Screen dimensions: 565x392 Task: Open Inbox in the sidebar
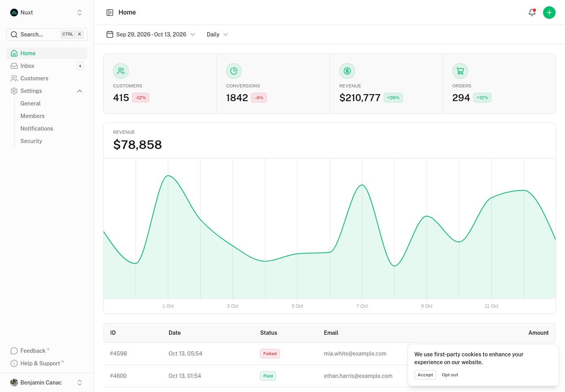pos(47,66)
